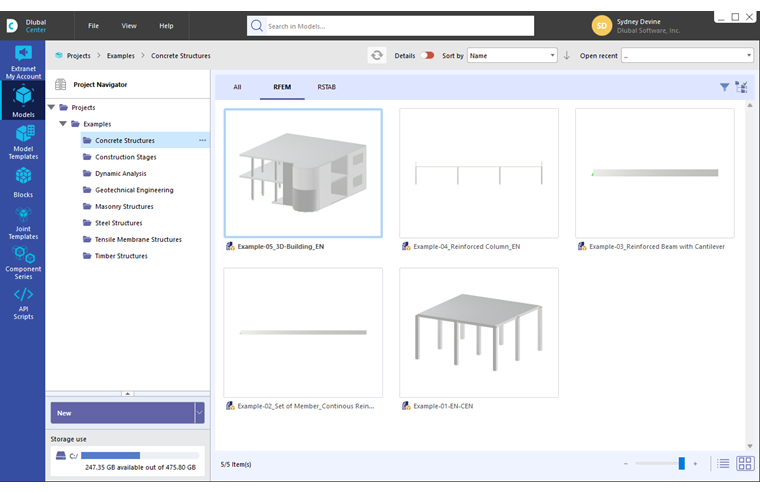Select Geotechnical Engineering folder

pyautogui.click(x=134, y=190)
